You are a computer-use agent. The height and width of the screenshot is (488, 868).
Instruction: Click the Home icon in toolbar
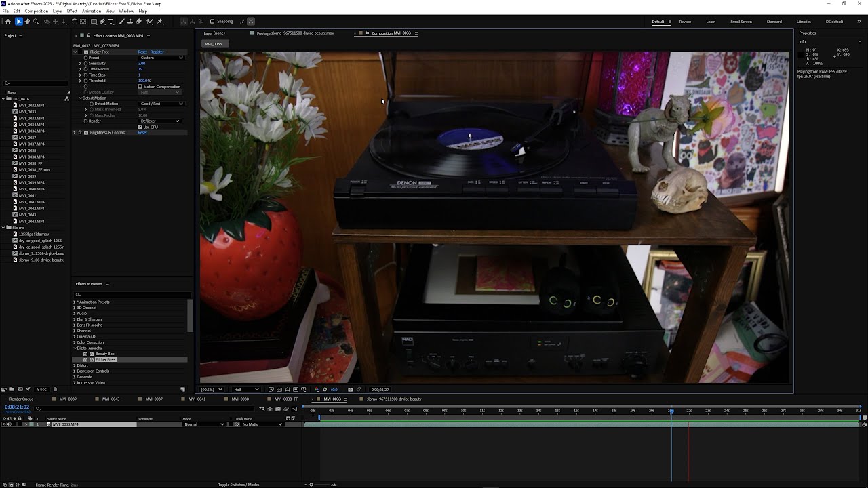click(8, 22)
